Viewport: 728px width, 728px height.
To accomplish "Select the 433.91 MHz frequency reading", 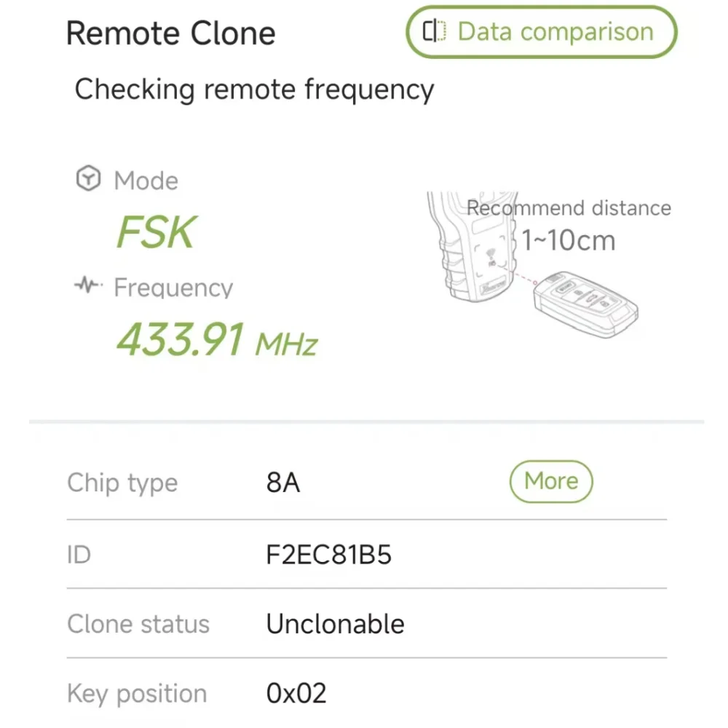I will click(x=217, y=339).
